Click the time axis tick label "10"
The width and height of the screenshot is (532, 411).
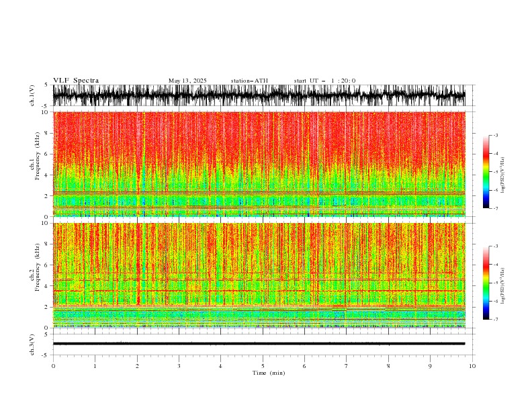pos(472,366)
